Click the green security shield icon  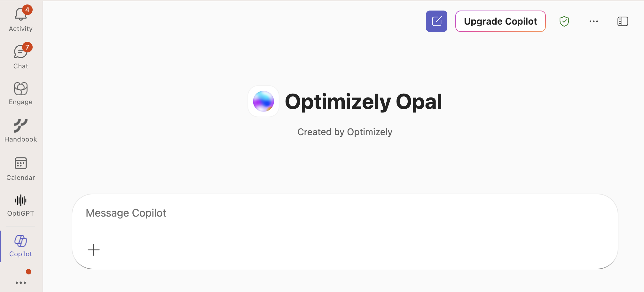564,21
